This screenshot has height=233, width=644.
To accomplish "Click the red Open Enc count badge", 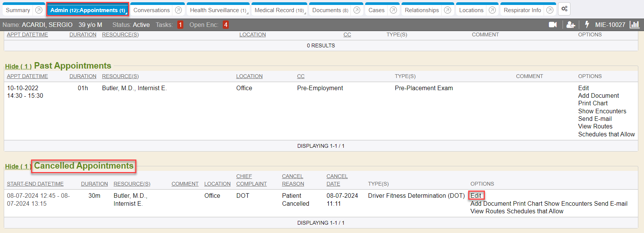I will (x=226, y=25).
